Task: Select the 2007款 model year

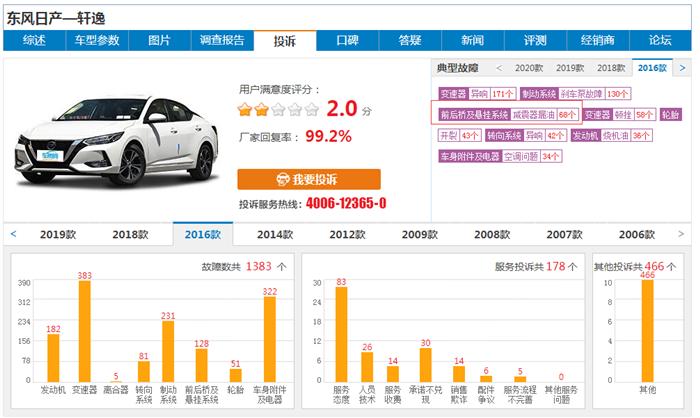Action: pos(564,234)
